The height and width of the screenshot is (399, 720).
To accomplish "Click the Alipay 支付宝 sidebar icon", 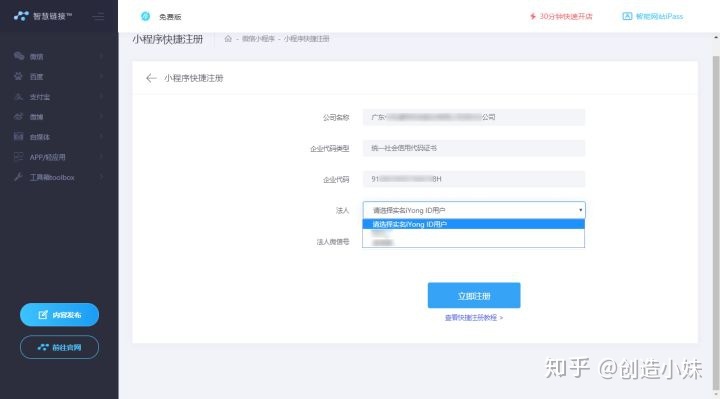I will [18, 96].
